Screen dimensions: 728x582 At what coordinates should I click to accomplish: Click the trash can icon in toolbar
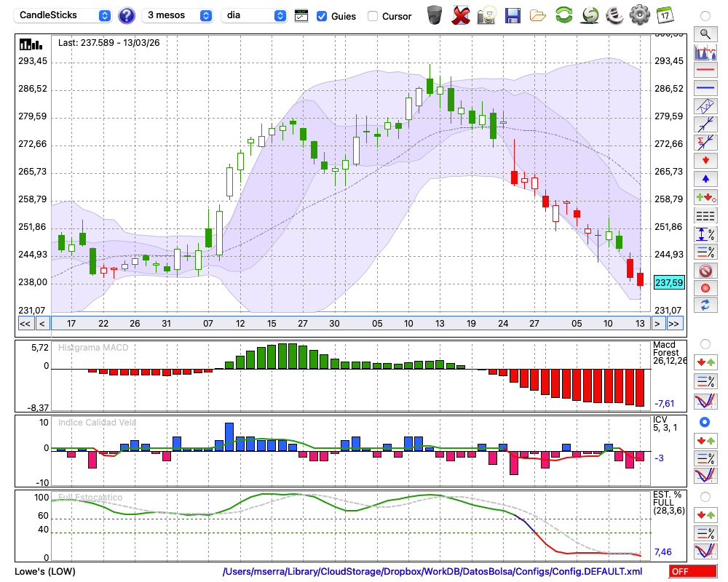435,15
